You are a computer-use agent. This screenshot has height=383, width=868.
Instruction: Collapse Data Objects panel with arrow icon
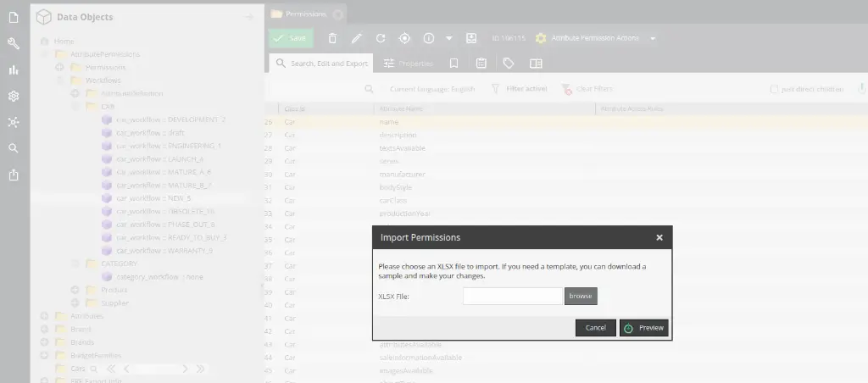[248, 17]
